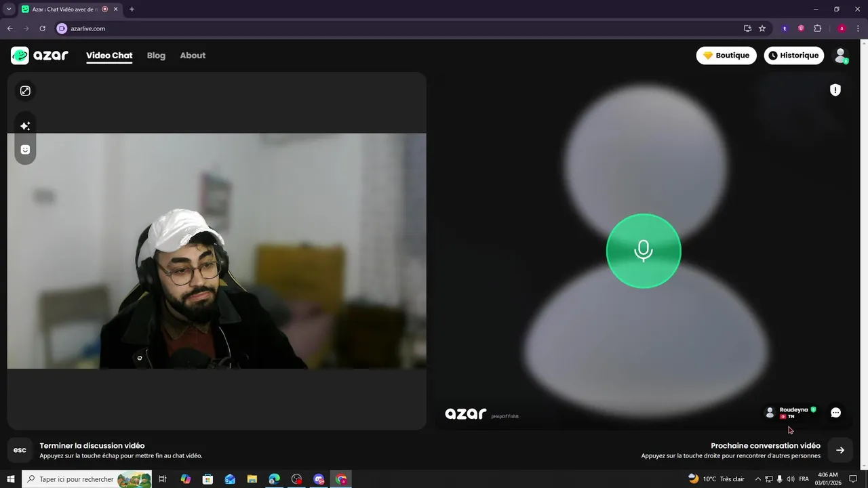
Task: Expand hidden system tray icons
Action: (758, 479)
